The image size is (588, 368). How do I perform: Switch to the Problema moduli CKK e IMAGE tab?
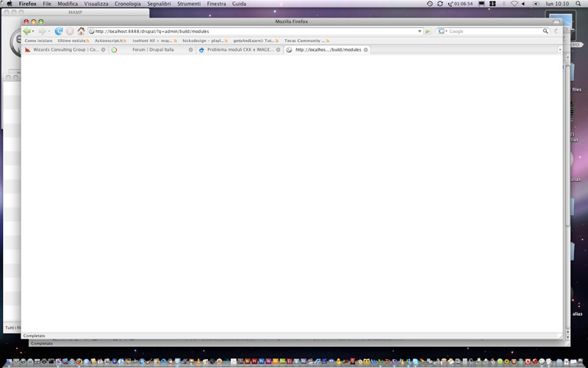(x=240, y=49)
